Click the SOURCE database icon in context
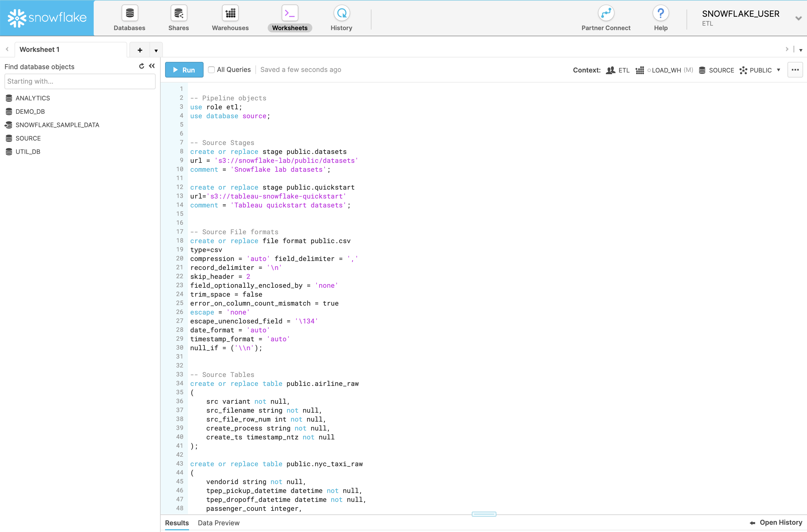Image resolution: width=807 pixels, height=532 pixels. [702, 70]
